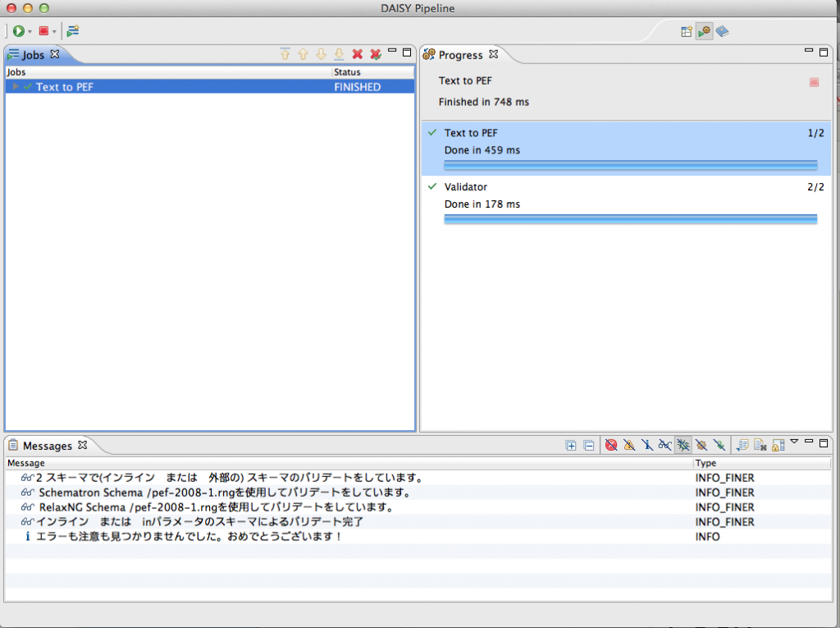840x628 pixels.
Task: Select the Schematron Schema message row
Action: [x=418, y=493]
